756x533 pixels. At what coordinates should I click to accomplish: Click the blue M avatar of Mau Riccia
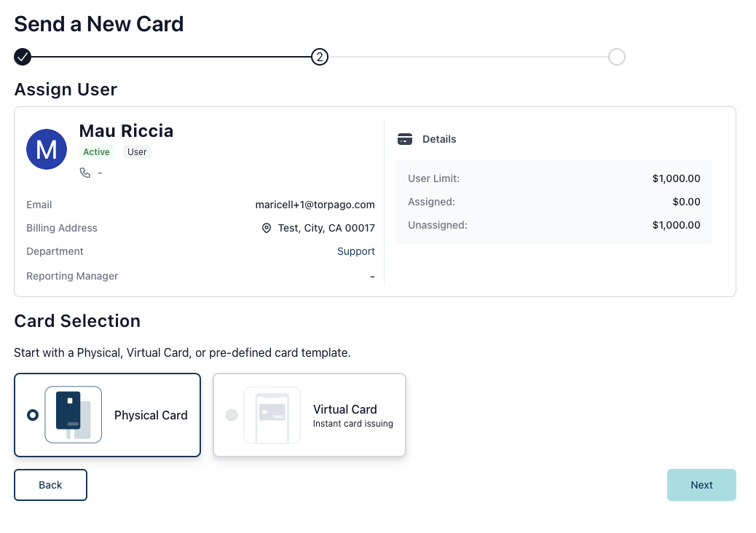click(x=47, y=149)
